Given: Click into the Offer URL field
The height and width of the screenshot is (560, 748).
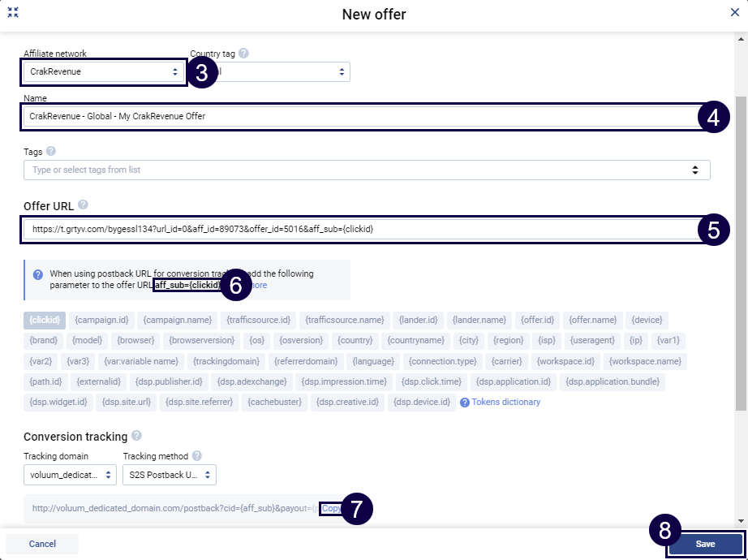Looking at the screenshot, I should point(357,230).
